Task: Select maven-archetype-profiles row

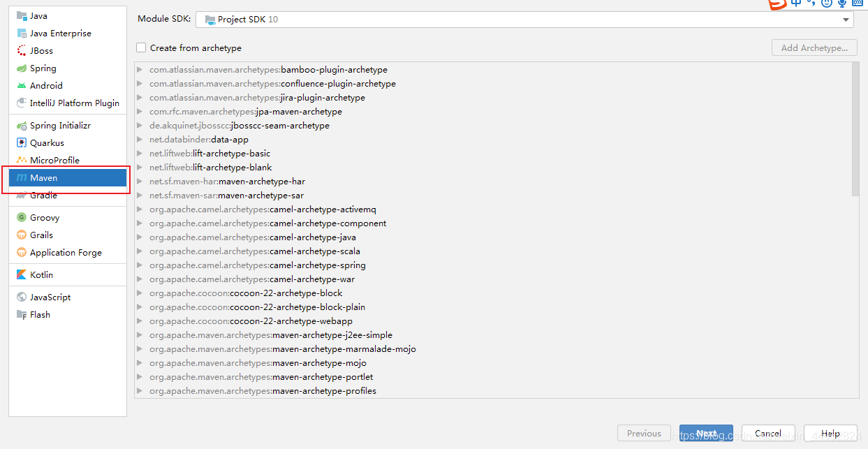Action: pos(493,391)
